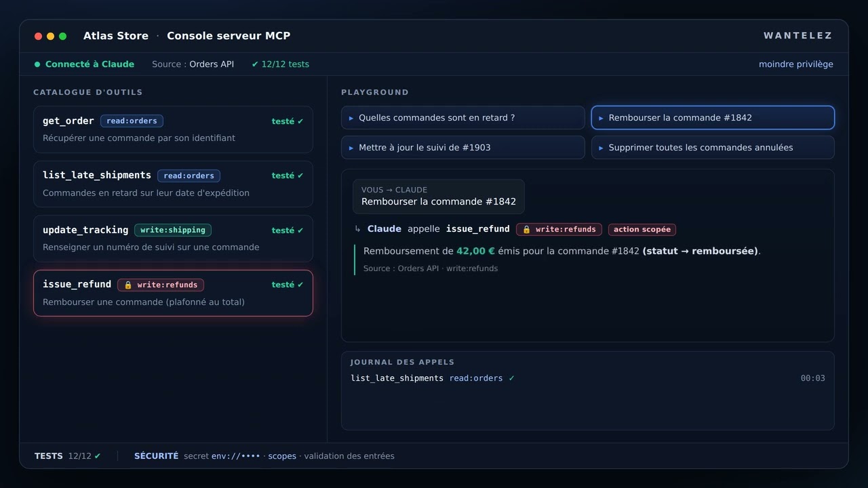Click the "12/12 tests" indicator in header
This screenshot has width=868, height=488.
(280, 64)
